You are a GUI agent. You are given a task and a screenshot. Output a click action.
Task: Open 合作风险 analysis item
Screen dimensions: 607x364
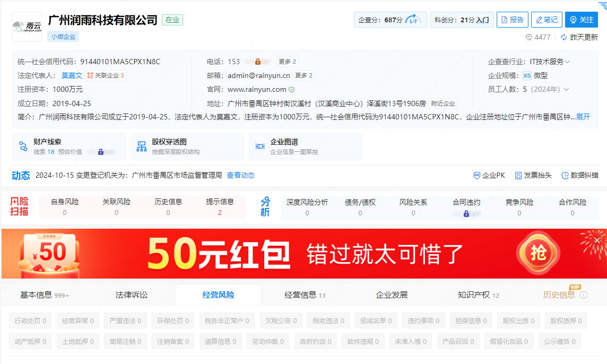click(572, 207)
